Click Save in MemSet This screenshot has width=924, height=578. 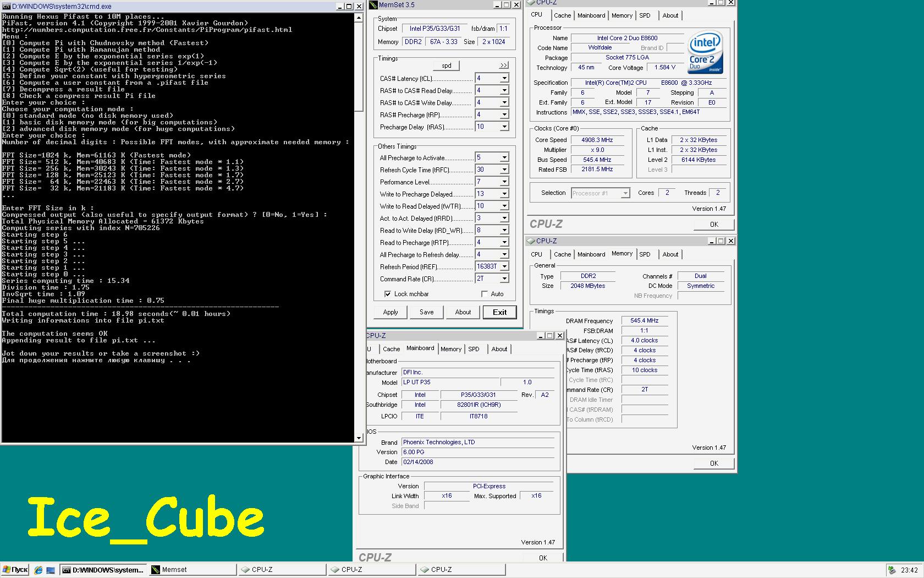[x=427, y=312]
